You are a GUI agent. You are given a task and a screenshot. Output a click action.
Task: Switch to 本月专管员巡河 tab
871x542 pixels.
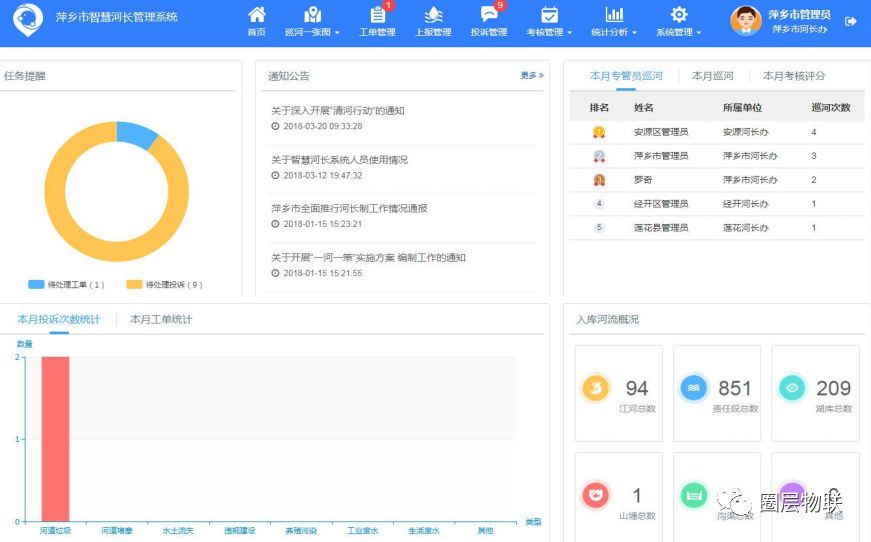click(x=626, y=76)
